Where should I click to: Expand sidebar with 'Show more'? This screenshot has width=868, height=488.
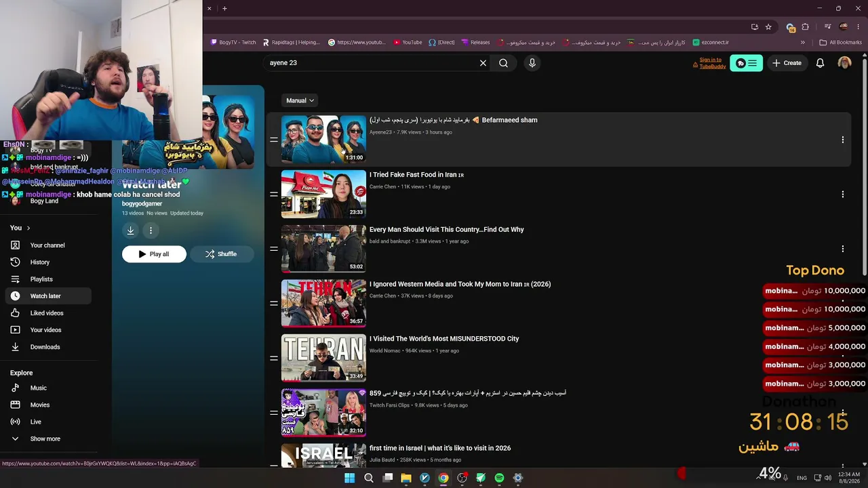pyautogui.click(x=45, y=439)
